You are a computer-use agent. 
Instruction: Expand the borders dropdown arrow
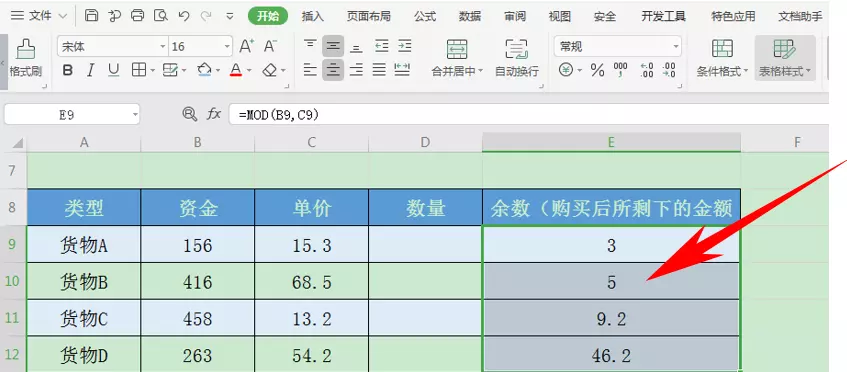[x=153, y=71]
